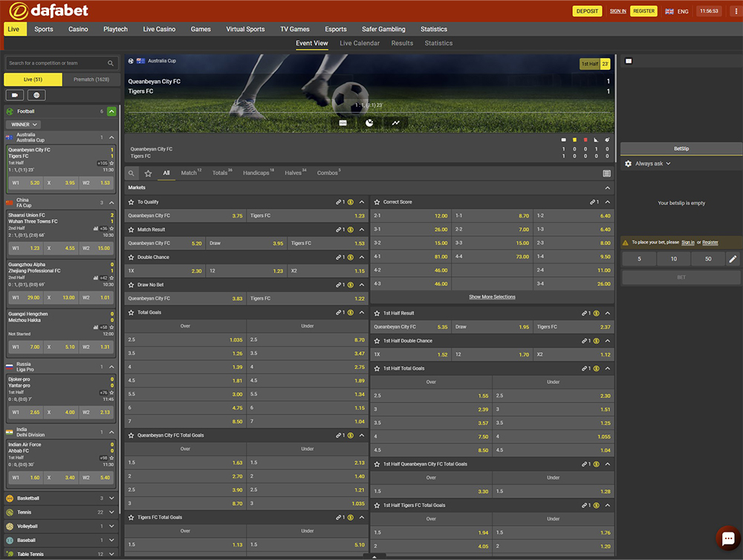Collapse the Australia Cup league

(x=112, y=137)
